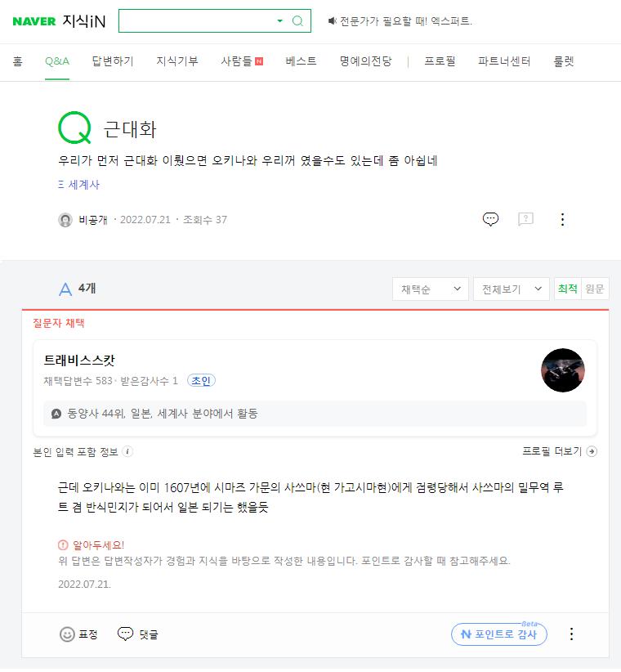Click the 세계사 category link

(83, 185)
